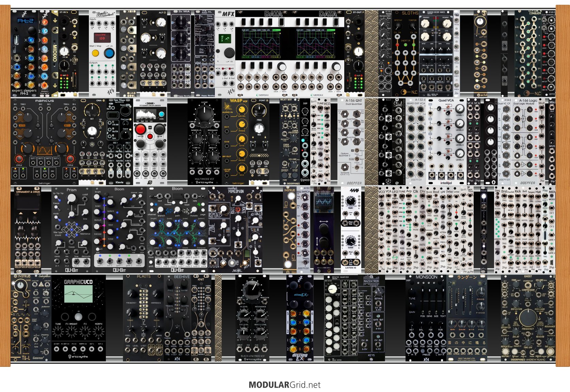Click the yellow LEVEL knob on WASP VCF

[x=242, y=110]
